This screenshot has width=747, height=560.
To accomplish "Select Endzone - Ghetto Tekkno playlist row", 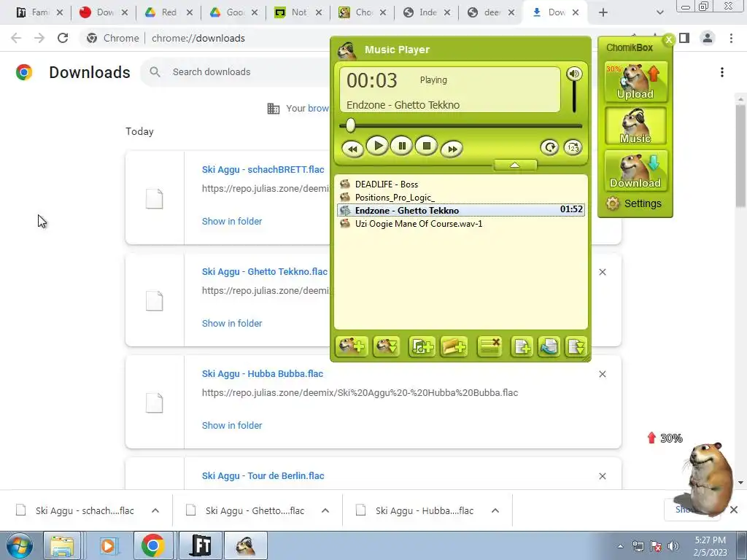I will tap(461, 210).
